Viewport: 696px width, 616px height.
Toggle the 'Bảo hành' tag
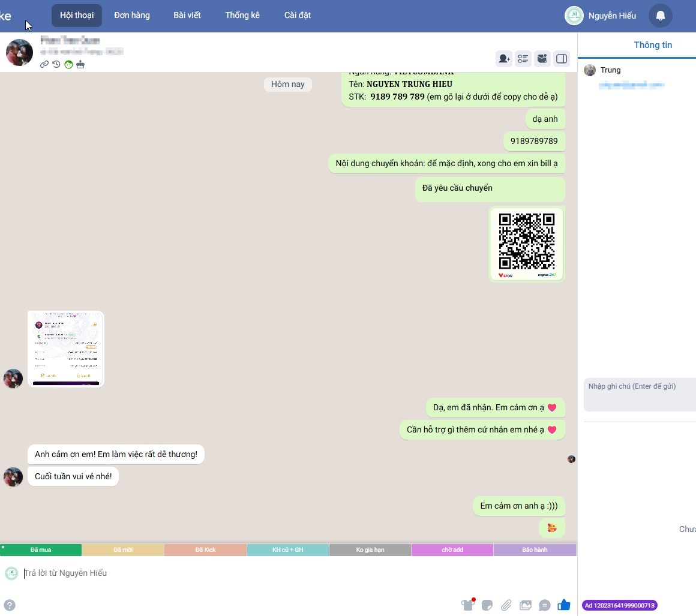pyautogui.click(x=535, y=550)
